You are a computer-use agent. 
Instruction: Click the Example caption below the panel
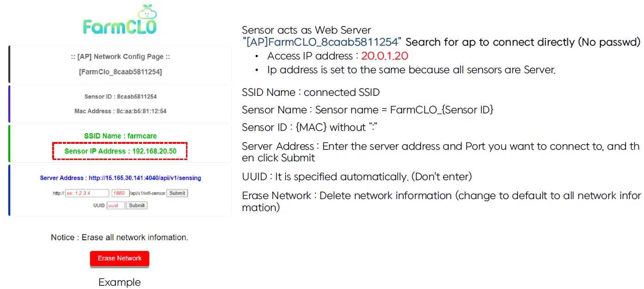tap(120, 282)
